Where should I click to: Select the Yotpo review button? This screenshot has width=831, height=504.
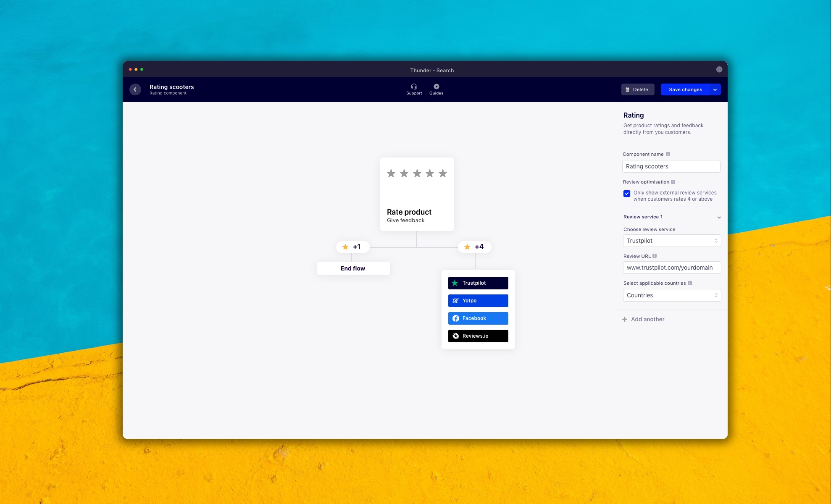(478, 301)
